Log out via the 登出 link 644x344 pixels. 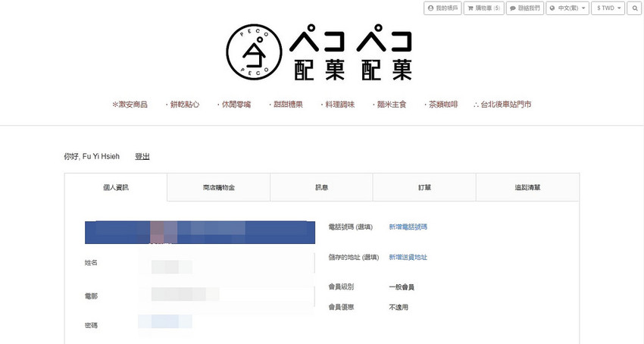[142, 157]
